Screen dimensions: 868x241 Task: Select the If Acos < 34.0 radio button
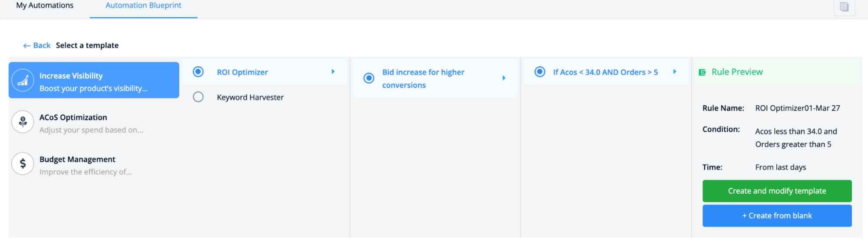[x=540, y=72]
